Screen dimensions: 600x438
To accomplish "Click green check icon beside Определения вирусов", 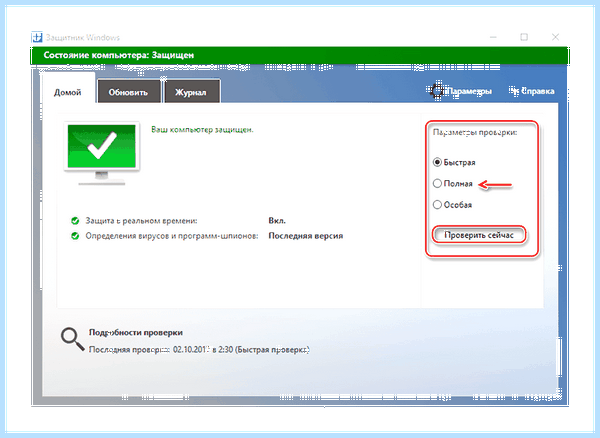I will [75, 236].
